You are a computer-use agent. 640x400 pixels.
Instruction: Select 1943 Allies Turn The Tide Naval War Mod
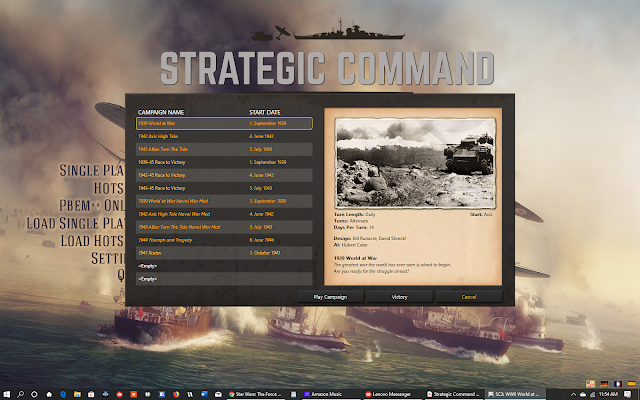click(224, 227)
